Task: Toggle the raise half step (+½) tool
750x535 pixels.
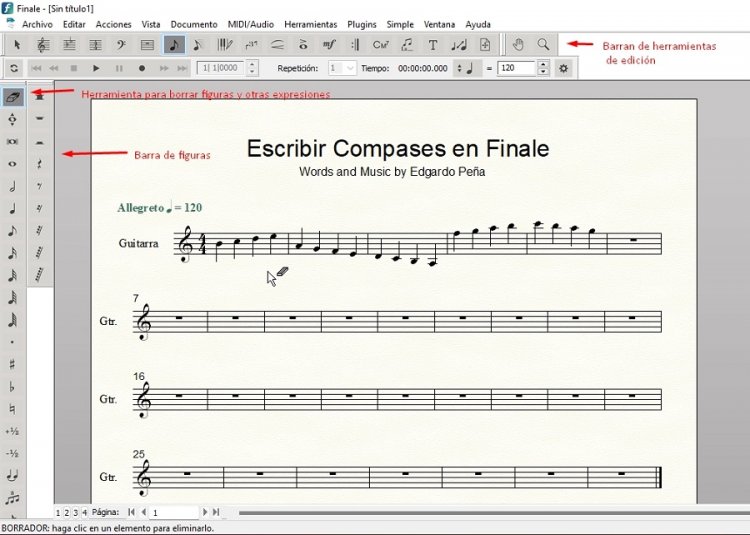Action: click(x=13, y=431)
